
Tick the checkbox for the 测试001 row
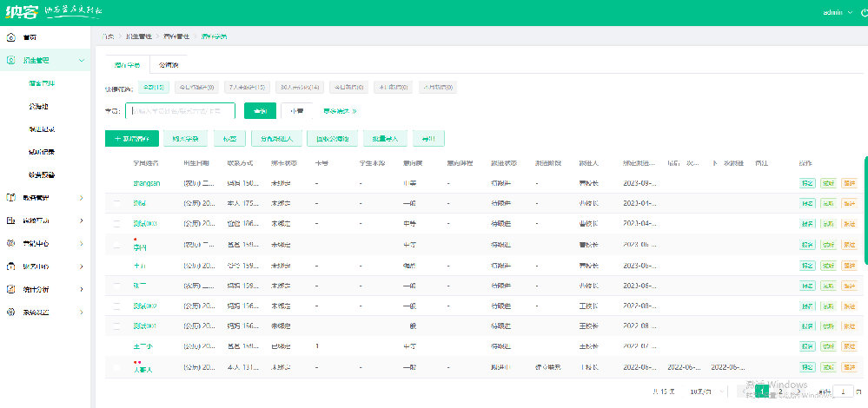116,326
